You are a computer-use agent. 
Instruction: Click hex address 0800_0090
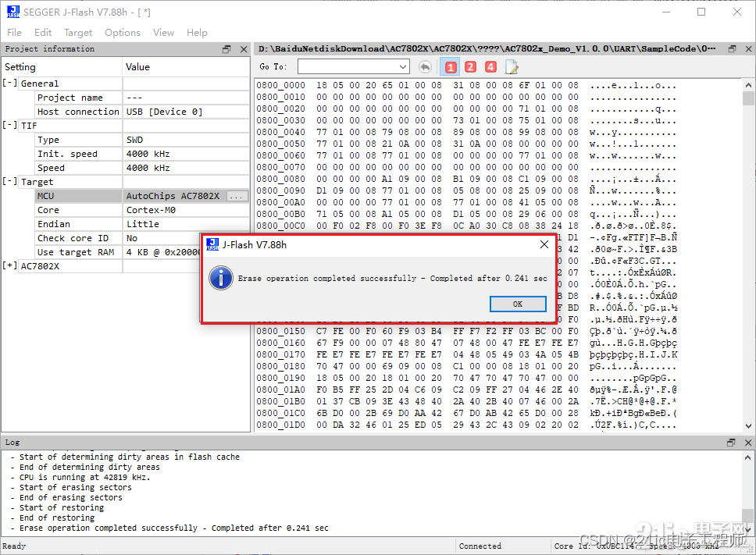[280, 190]
